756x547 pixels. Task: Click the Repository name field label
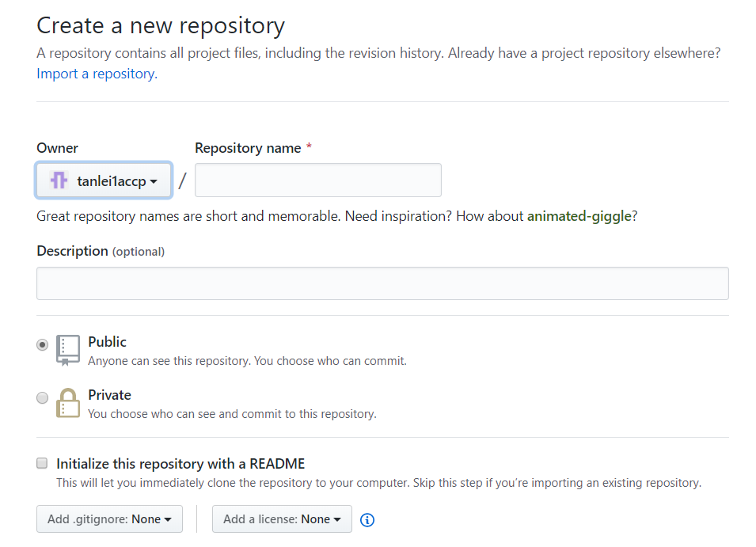248,148
